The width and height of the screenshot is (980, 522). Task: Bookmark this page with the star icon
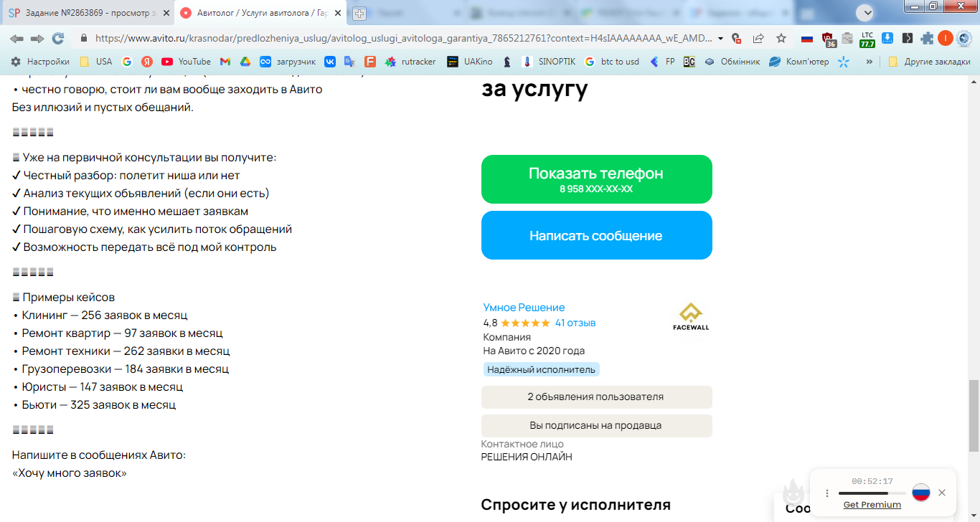click(x=781, y=39)
